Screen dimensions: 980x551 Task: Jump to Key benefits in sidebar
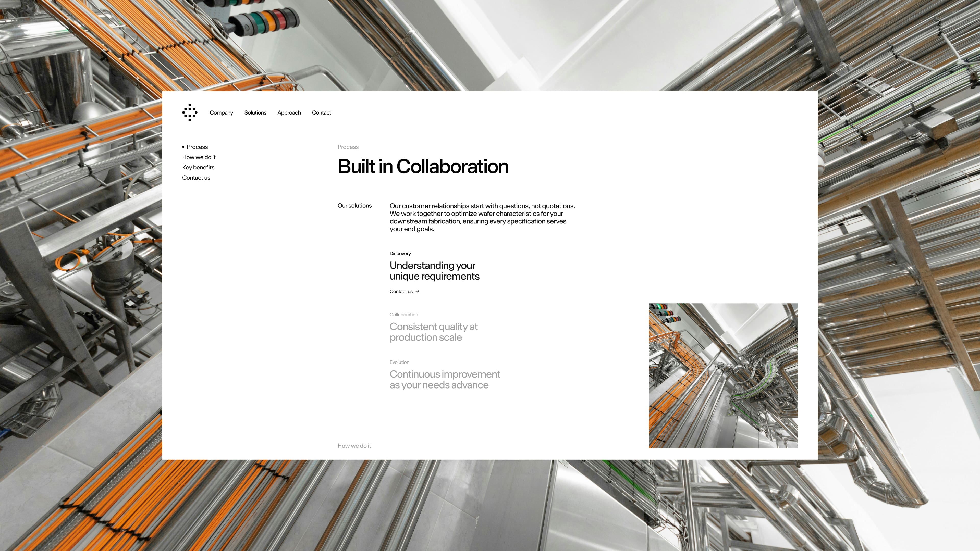tap(198, 167)
